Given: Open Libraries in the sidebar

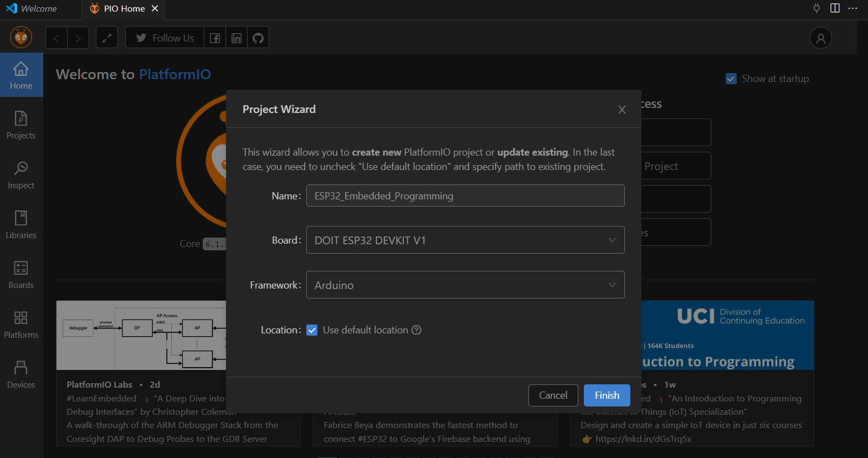Looking at the screenshot, I should point(21,225).
